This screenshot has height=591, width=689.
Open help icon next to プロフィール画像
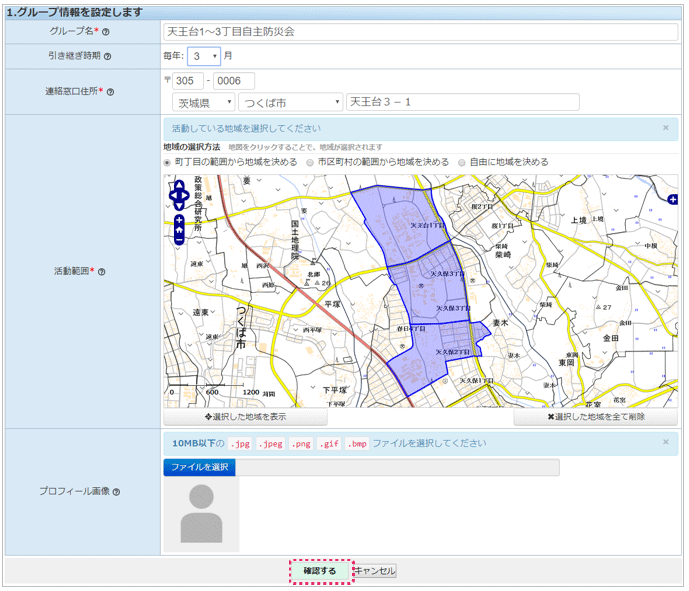click(116, 492)
